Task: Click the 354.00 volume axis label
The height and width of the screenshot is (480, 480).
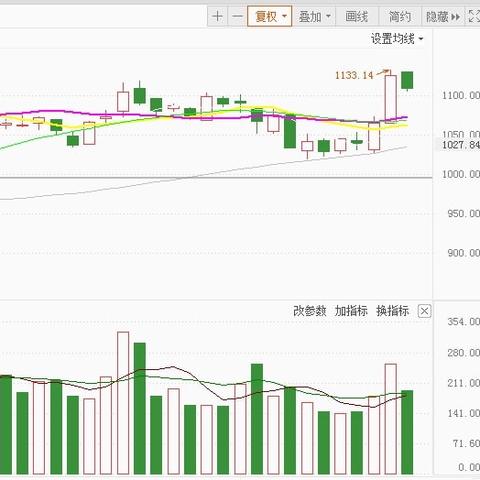Action: (x=463, y=322)
